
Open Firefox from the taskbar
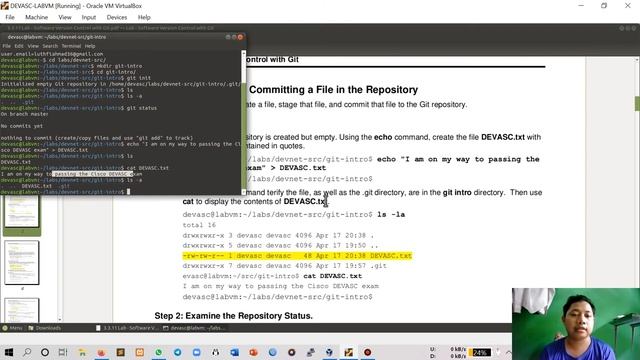pos(101,352)
